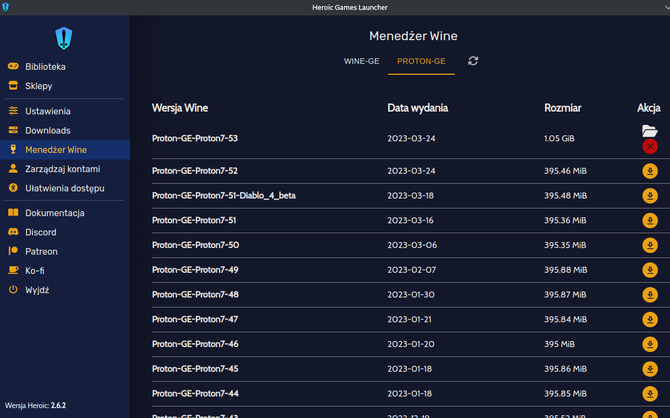Image resolution: width=670 pixels, height=418 pixels.
Task: Open the title bar chevron menu
Action: point(667,8)
